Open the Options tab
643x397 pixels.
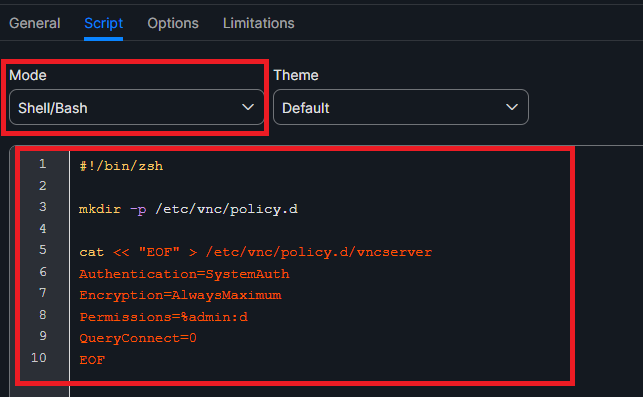click(x=173, y=23)
